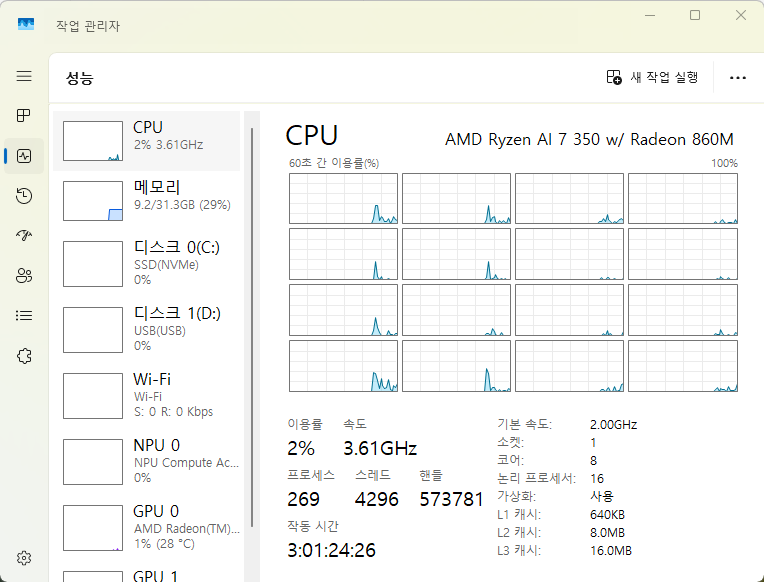Open the Services puzzle-piece icon

24,356
